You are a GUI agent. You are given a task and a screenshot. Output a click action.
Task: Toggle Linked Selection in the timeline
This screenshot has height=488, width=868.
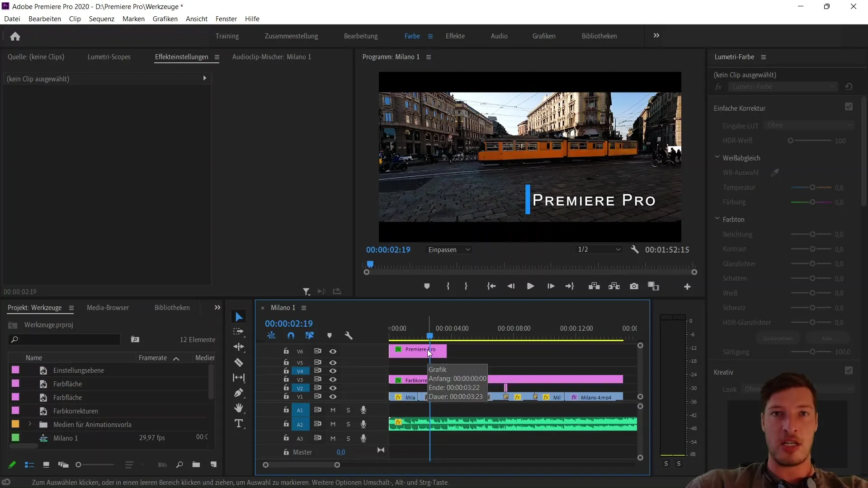point(310,336)
